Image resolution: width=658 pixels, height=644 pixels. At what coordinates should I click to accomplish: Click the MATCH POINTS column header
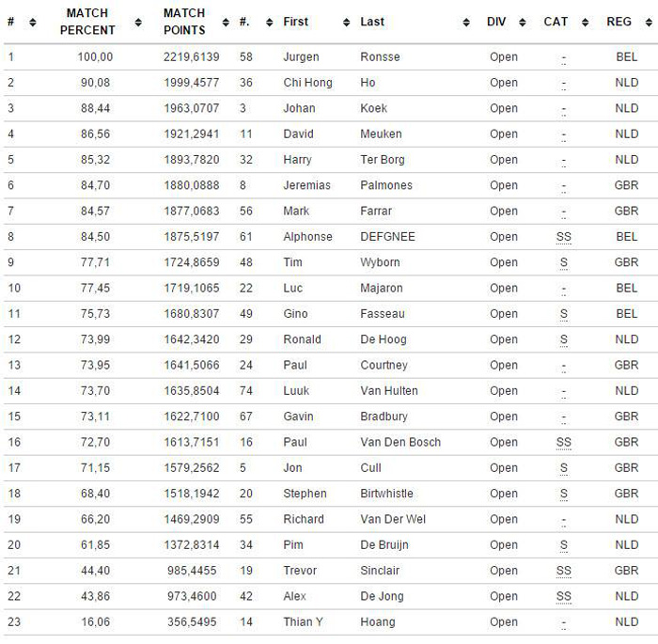click(x=184, y=22)
